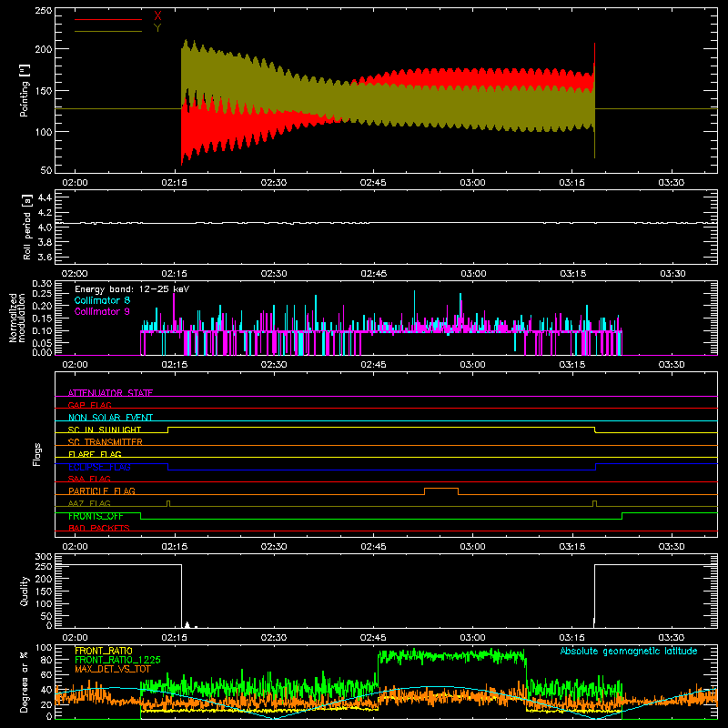Click the 03:15 time label below the Flags plot
Screen dimensions: 728x728
click(x=572, y=547)
